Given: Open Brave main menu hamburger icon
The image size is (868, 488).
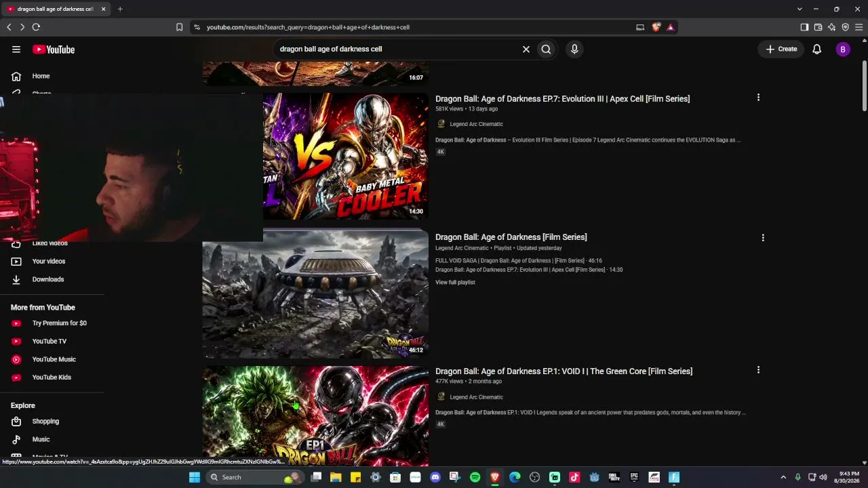Looking at the screenshot, I should pos(859,27).
